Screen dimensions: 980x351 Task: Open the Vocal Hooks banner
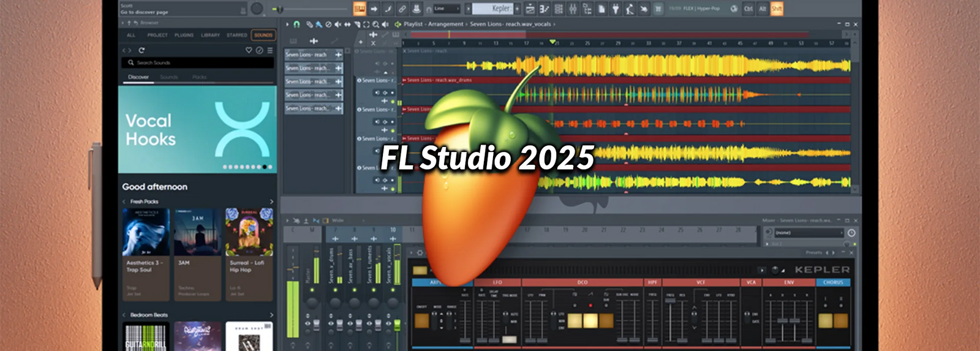[x=197, y=129]
